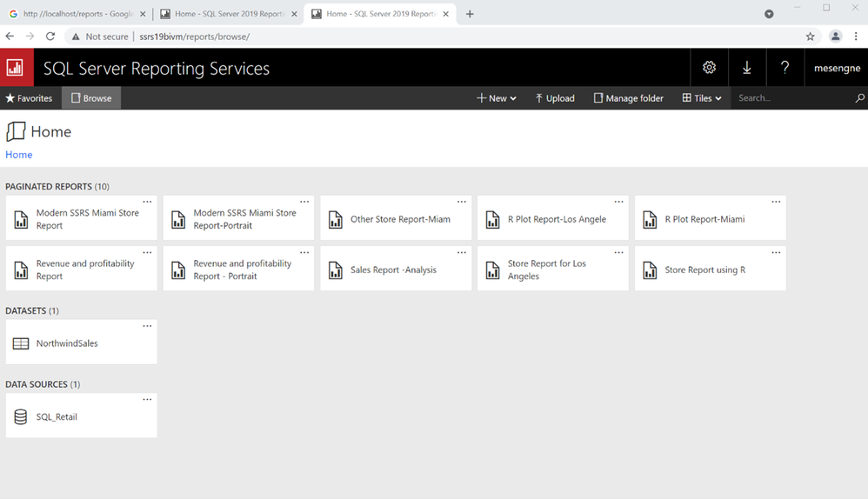Open ellipsis menu on NorthwindSales tile
The width and height of the screenshot is (868, 499).
pos(147,326)
